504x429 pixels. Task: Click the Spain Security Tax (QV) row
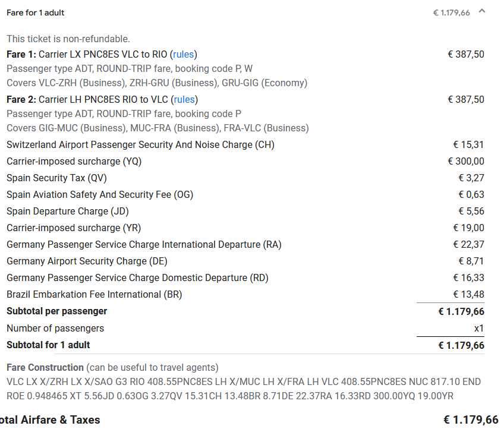(x=56, y=178)
